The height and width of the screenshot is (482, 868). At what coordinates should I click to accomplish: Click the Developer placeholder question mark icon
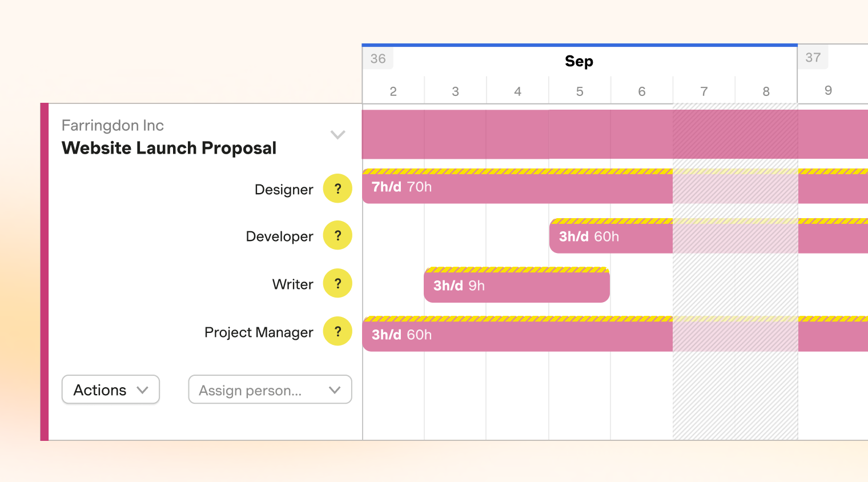click(x=337, y=235)
